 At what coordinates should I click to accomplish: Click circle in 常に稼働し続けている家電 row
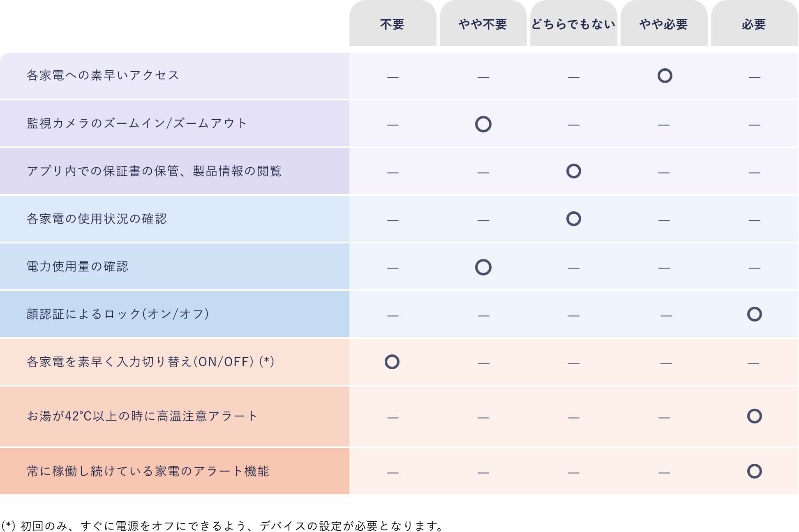(754, 471)
